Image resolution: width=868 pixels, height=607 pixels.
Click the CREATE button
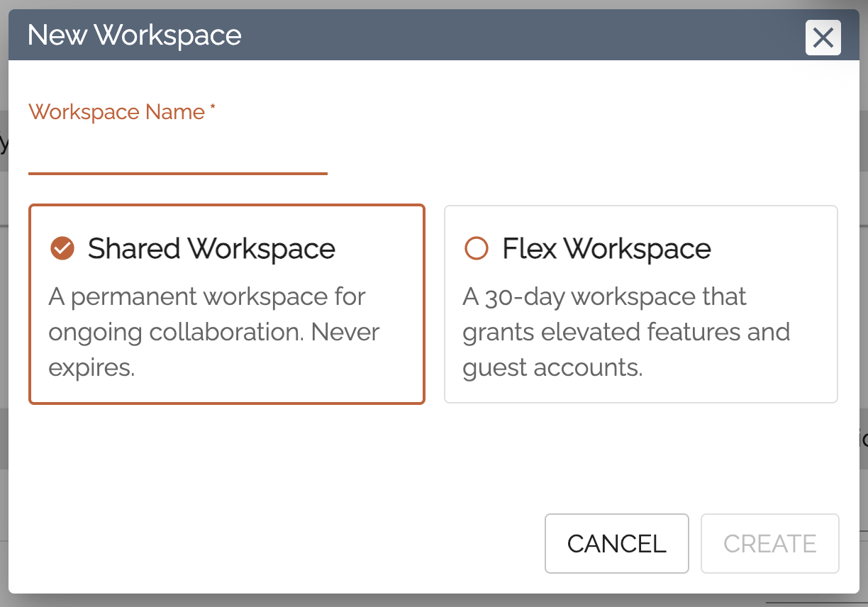(x=770, y=543)
